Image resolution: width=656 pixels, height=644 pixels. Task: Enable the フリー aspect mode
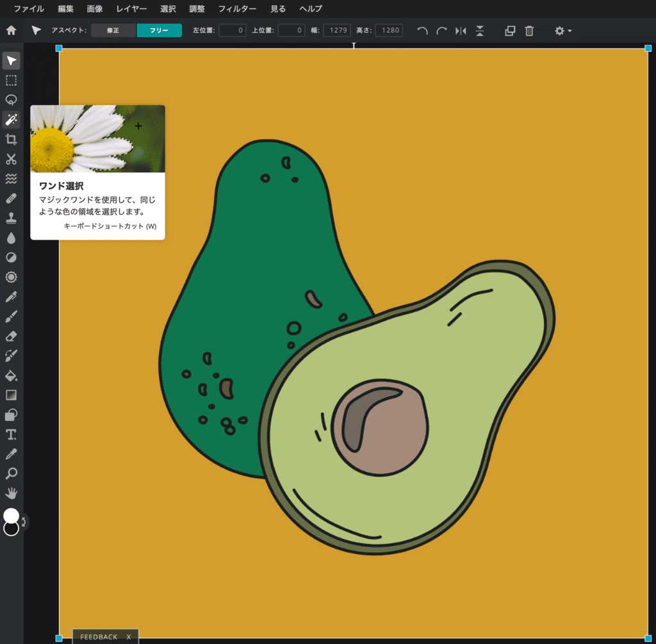point(159,29)
